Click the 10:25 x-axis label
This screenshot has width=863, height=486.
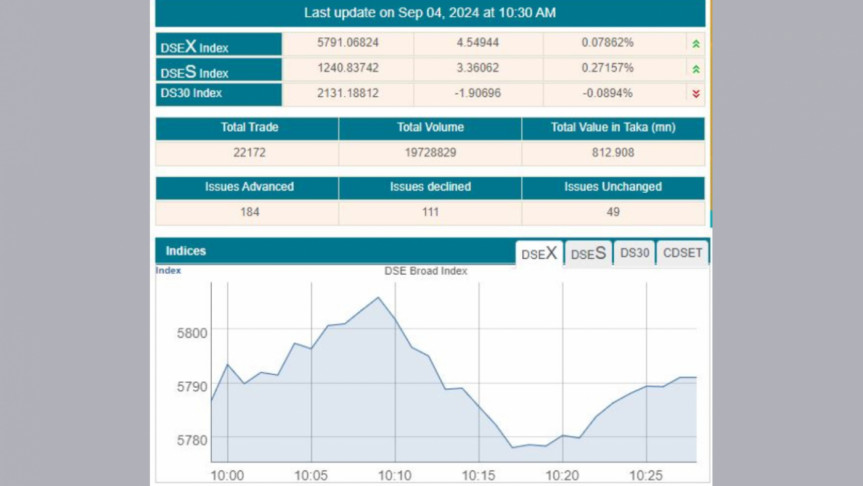coord(646,475)
